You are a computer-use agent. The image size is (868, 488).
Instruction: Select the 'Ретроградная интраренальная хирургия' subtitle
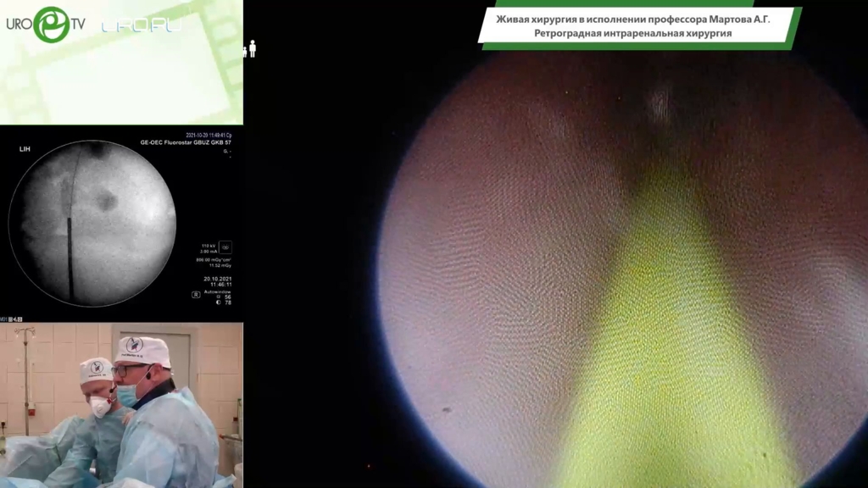tap(632, 33)
